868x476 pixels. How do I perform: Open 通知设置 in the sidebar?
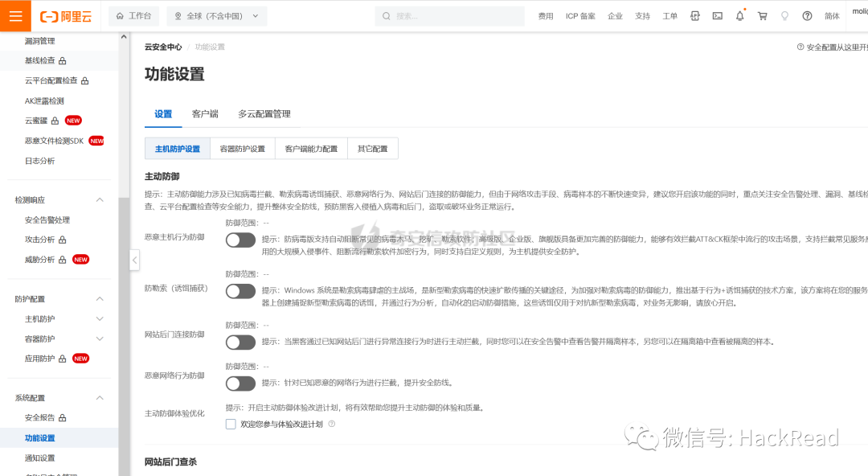40,458
